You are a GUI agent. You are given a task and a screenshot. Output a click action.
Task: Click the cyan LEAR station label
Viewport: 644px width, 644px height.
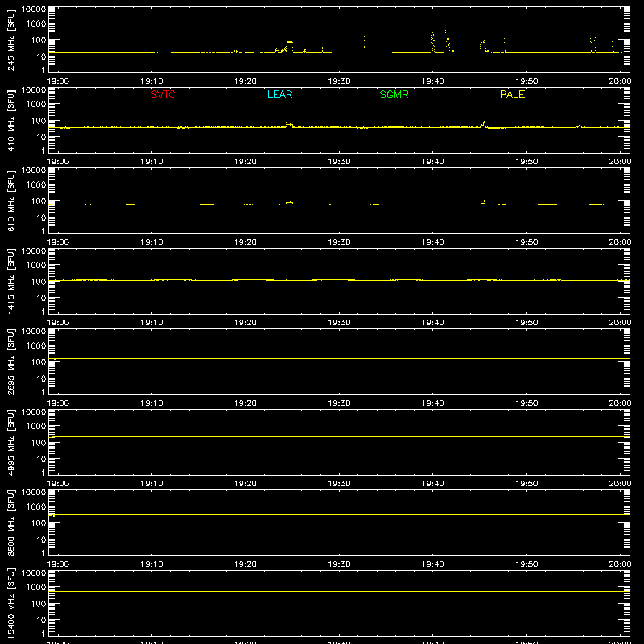click(x=279, y=94)
